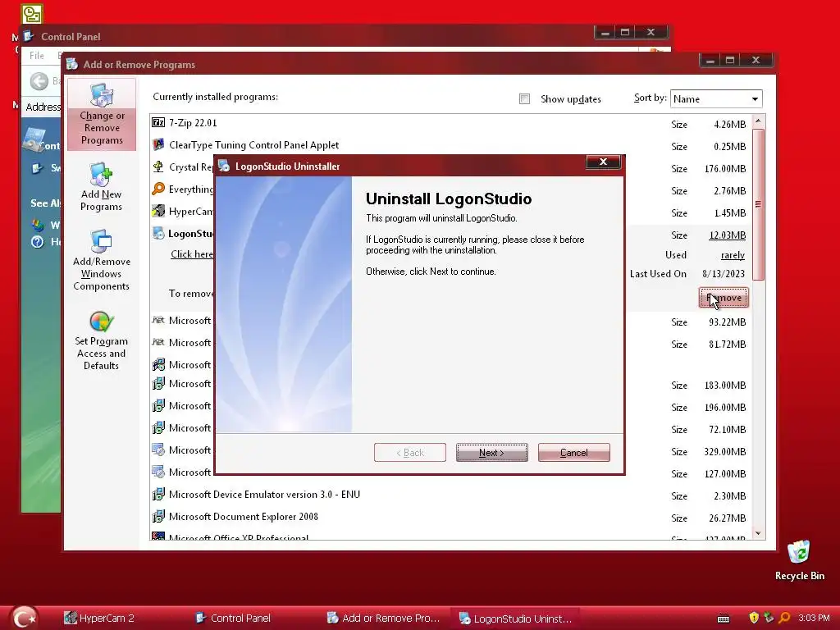Select the 176.00MB Crystal Reports size
Image resolution: width=840 pixels, height=630 pixels.
coord(725,169)
